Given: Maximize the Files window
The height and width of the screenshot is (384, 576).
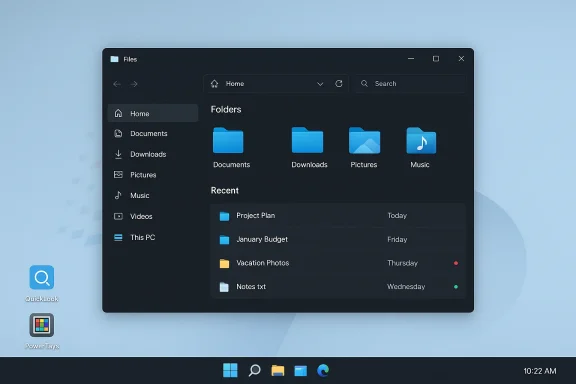Looking at the screenshot, I should 436,59.
